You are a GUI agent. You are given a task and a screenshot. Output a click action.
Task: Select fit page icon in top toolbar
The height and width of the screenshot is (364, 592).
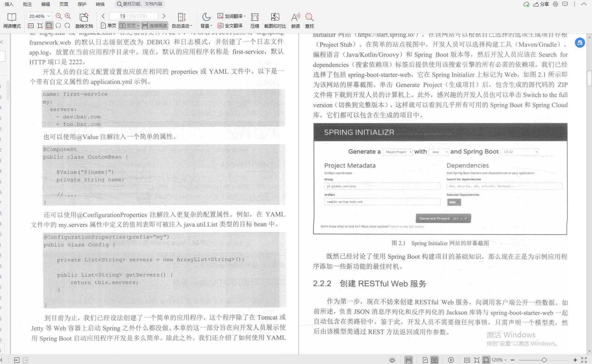40,26
